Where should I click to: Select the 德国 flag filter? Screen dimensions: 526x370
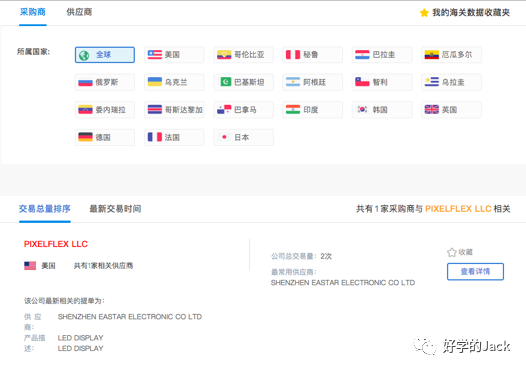[105, 137]
